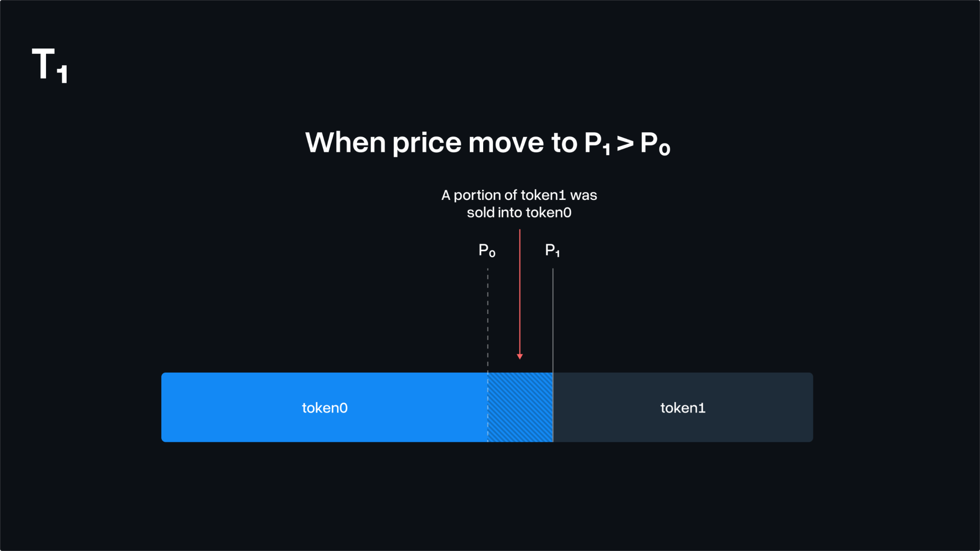Screen dimensions: 980x551
Task: Click the dashed P0 vertical marker line
Action: coord(488,355)
